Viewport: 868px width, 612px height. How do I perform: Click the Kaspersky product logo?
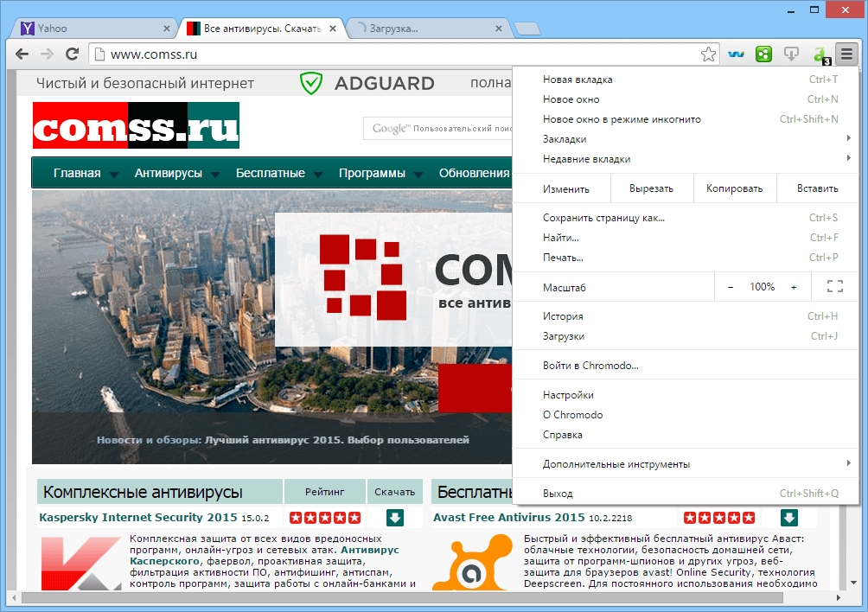80,562
